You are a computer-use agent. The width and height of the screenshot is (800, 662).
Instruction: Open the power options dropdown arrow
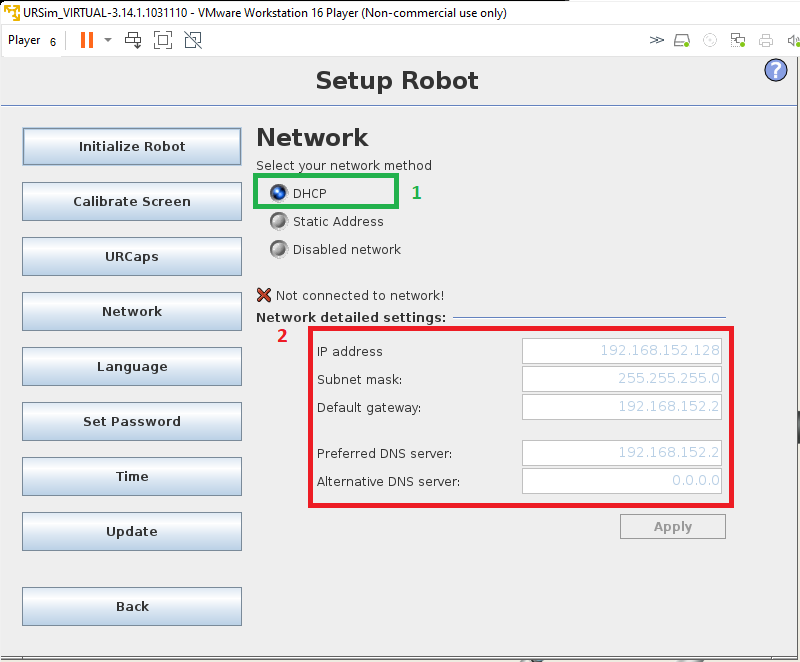pyautogui.click(x=108, y=40)
